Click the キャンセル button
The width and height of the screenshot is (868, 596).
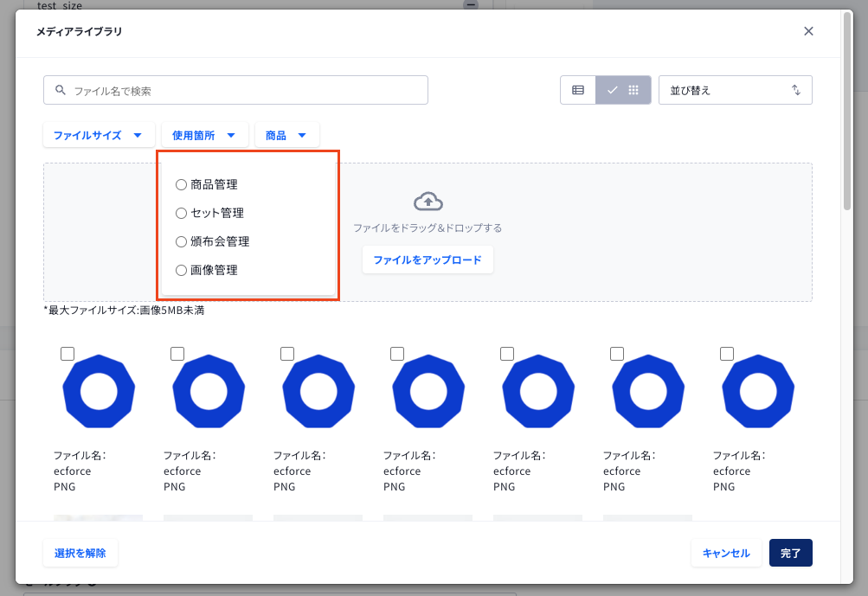[x=726, y=553]
